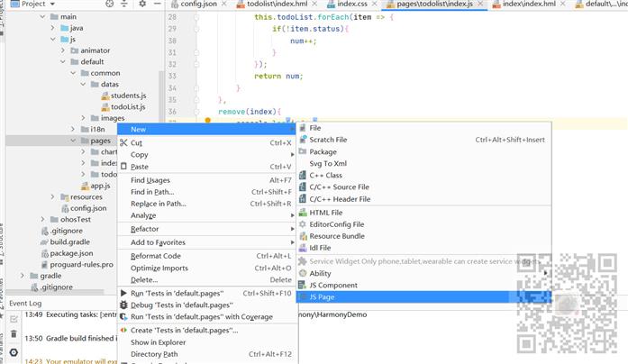Expand the java folder
This screenshot has height=364, width=628.
tap(53, 28)
